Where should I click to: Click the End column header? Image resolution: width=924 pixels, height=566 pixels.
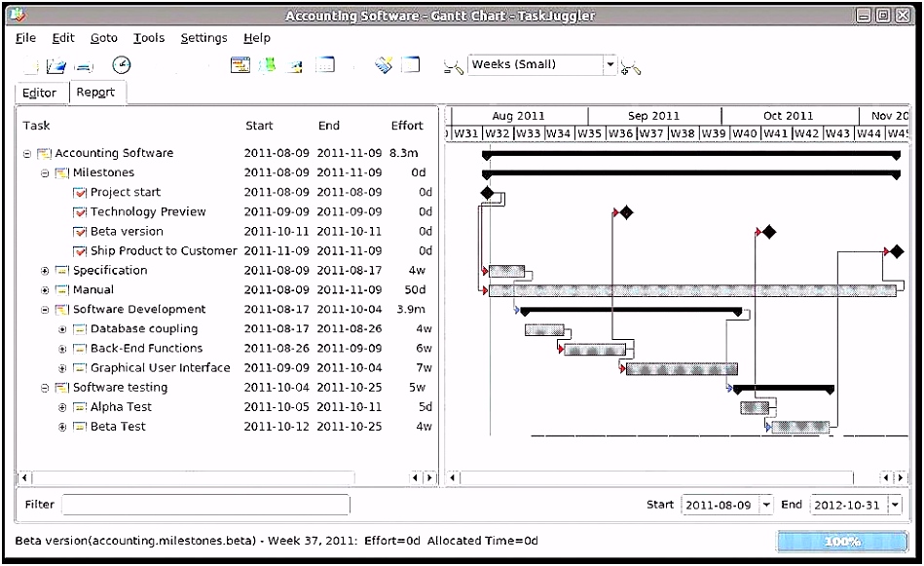[329, 126]
